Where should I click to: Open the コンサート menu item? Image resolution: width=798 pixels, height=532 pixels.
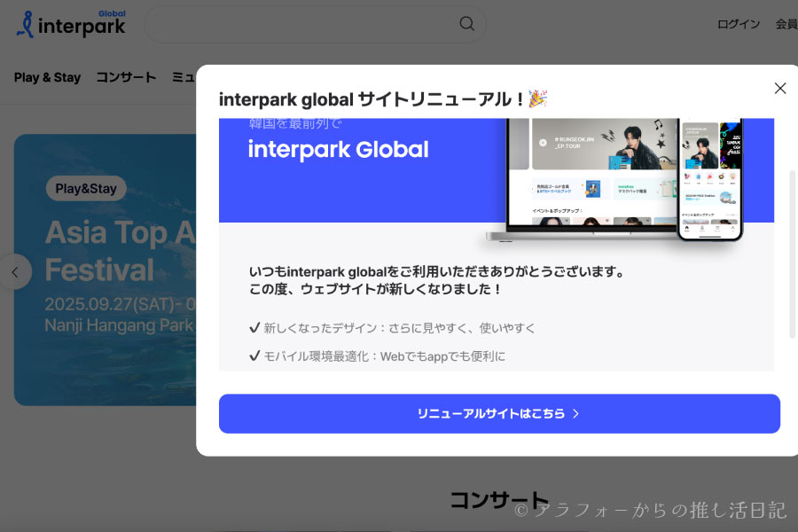126,77
